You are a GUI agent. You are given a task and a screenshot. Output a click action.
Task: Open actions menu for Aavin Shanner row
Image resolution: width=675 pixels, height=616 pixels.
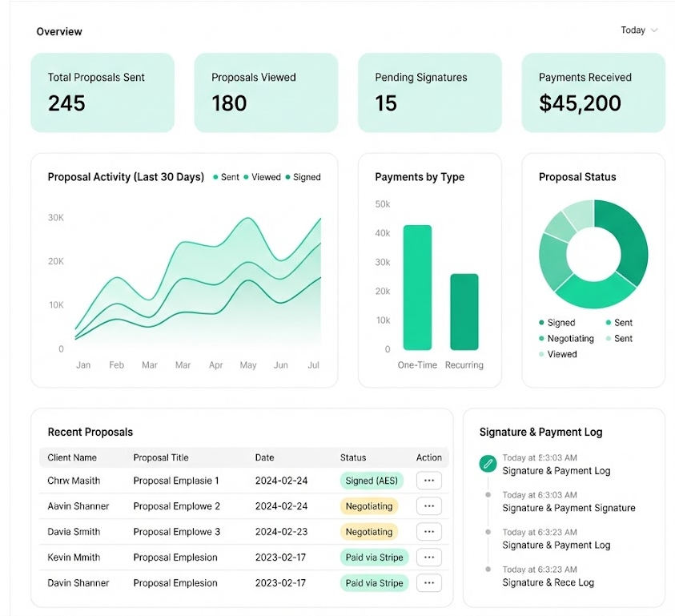pyautogui.click(x=428, y=506)
